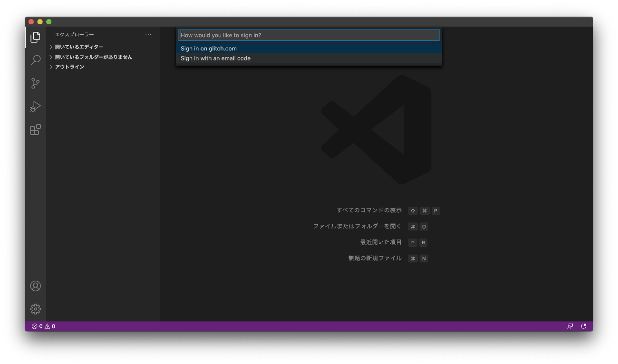This screenshot has width=618, height=364.
Task: Open the explorer more actions ellipsis
Action: pos(148,34)
